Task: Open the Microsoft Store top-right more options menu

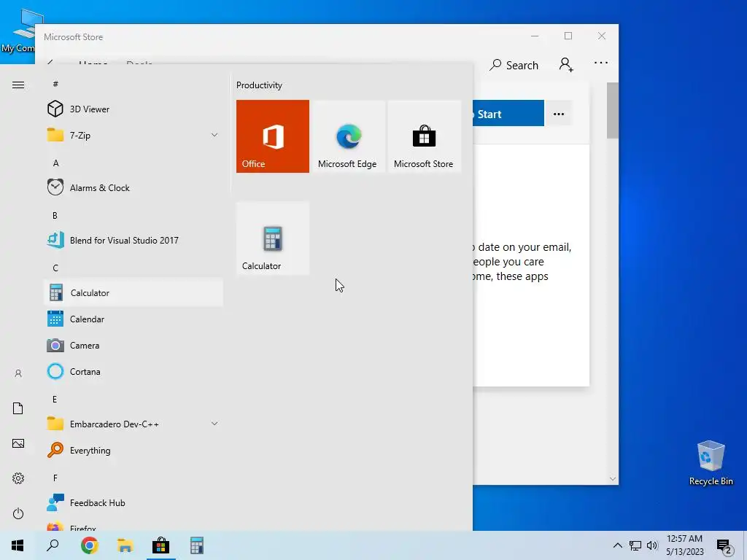Action: coord(601,63)
